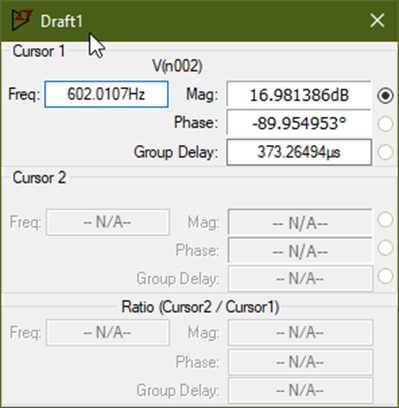Select Cursor 1 Group Delay radio button
Image resolution: width=399 pixels, height=408 pixels.
click(x=385, y=152)
